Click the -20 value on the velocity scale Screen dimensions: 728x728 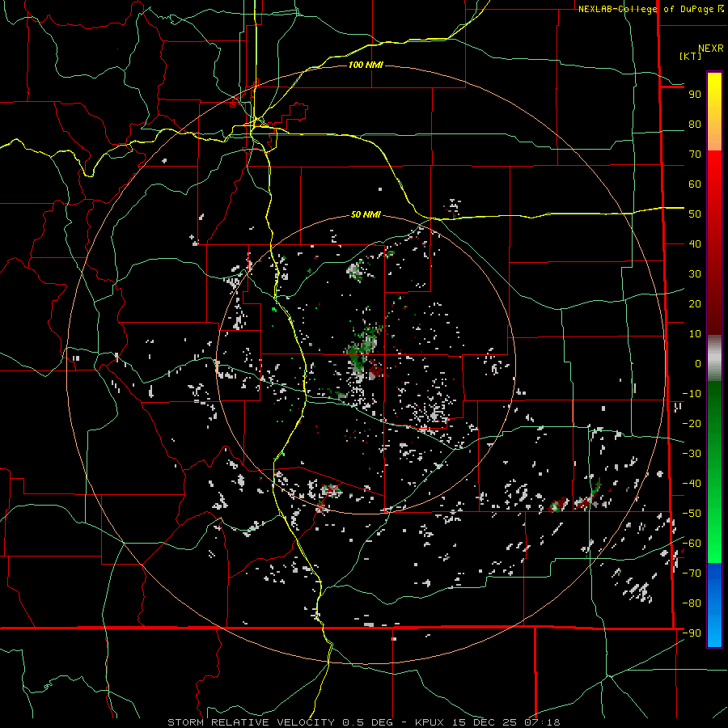pos(692,424)
